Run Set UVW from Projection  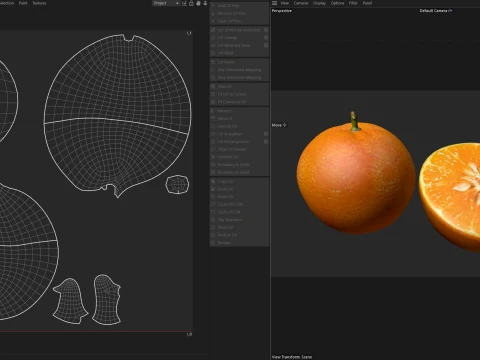(237, 30)
